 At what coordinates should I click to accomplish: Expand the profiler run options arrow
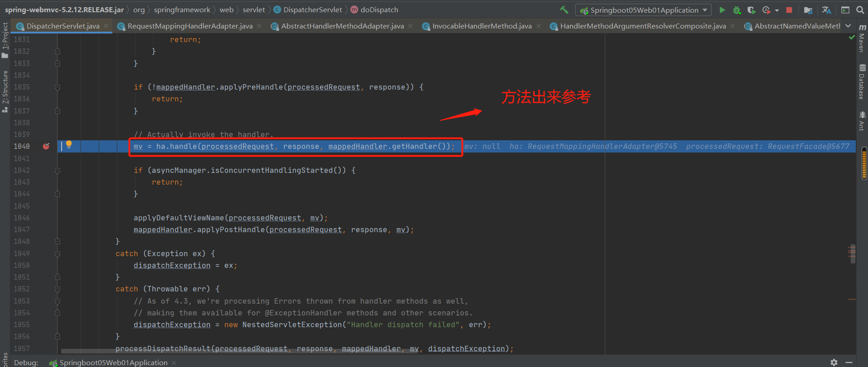pyautogui.click(x=777, y=10)
